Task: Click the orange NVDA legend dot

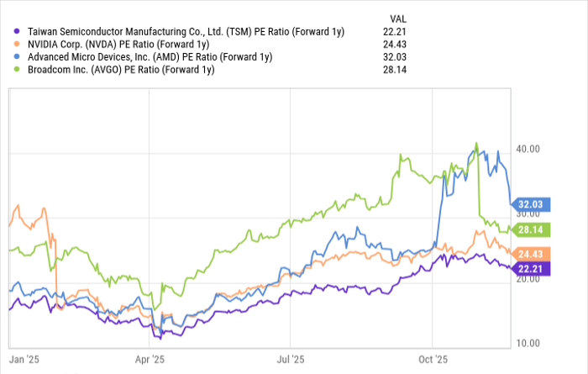Action: pyautogui.click(x=8, y=44)
